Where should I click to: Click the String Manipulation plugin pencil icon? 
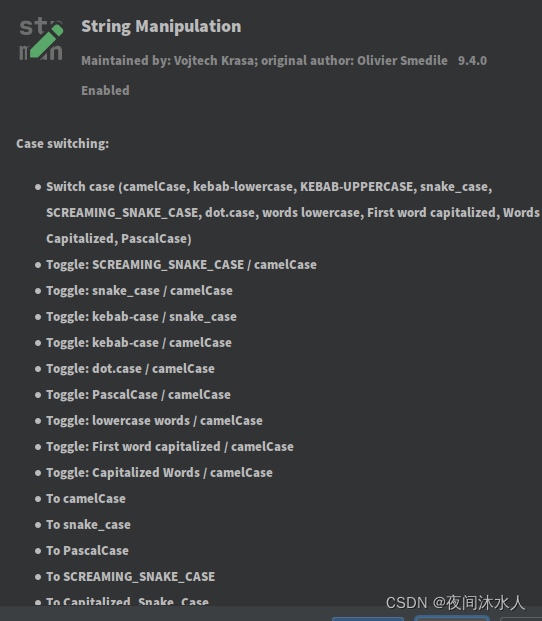pyautogui.click(x=41, y=39)
